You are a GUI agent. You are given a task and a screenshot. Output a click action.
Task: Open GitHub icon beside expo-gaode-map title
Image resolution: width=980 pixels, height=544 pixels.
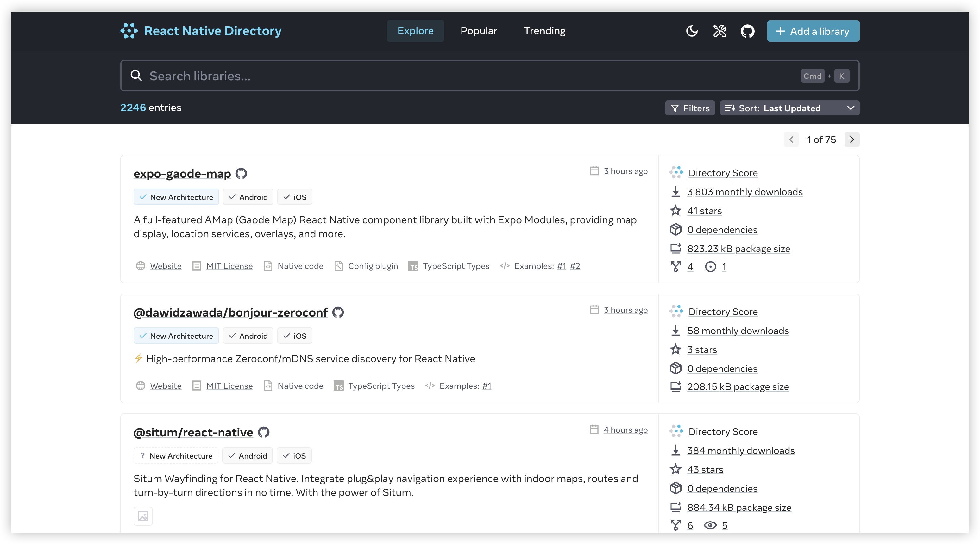[x=241, y=173]
